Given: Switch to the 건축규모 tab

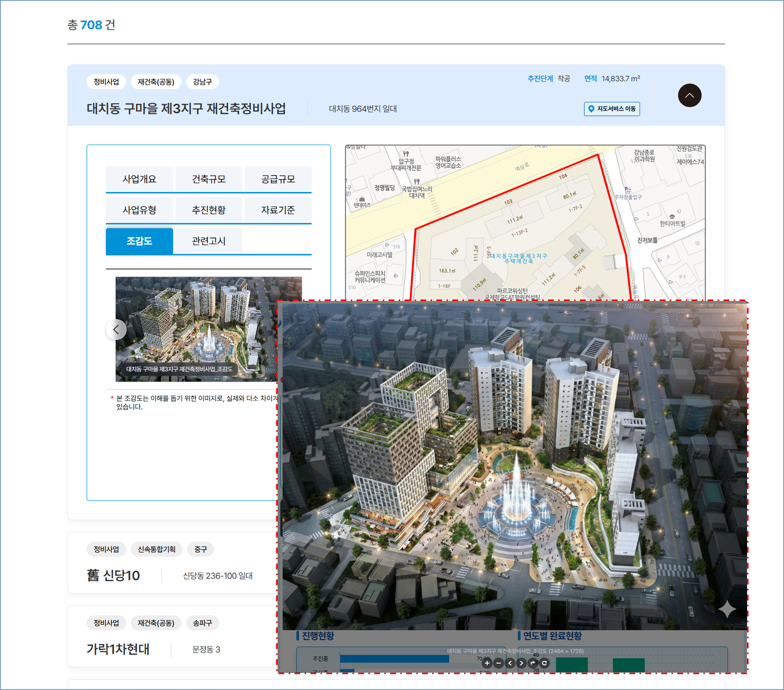Looking at the screenshot, I should point(209,179).
